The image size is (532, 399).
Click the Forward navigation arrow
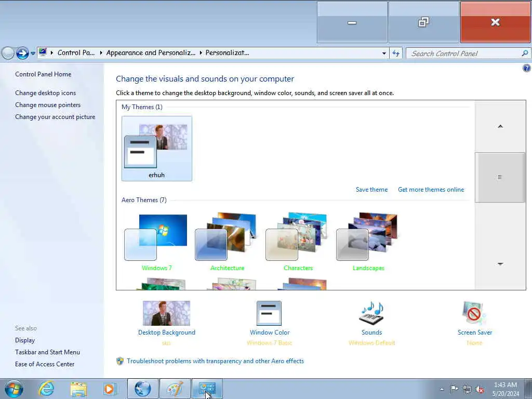tap(22, 53)
